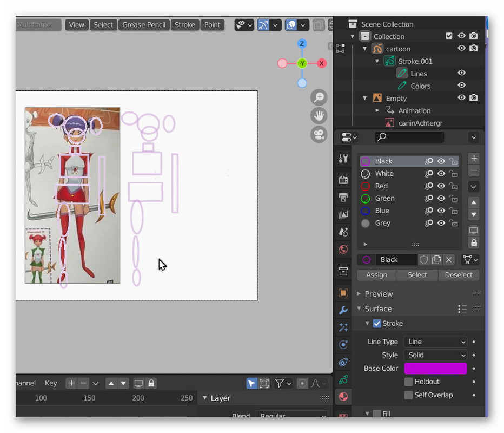Image resolution: width=504 pixels, height=433 pixels.
Task: Open the Grease Pencil data tab
Action: click(x=343, y=379)
